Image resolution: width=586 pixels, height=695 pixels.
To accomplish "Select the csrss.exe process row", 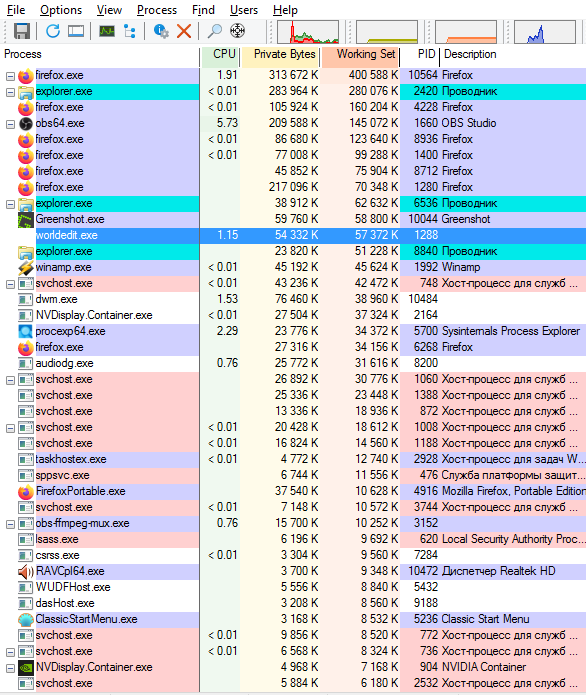I will pyautogui.click(x=293, y=555).
